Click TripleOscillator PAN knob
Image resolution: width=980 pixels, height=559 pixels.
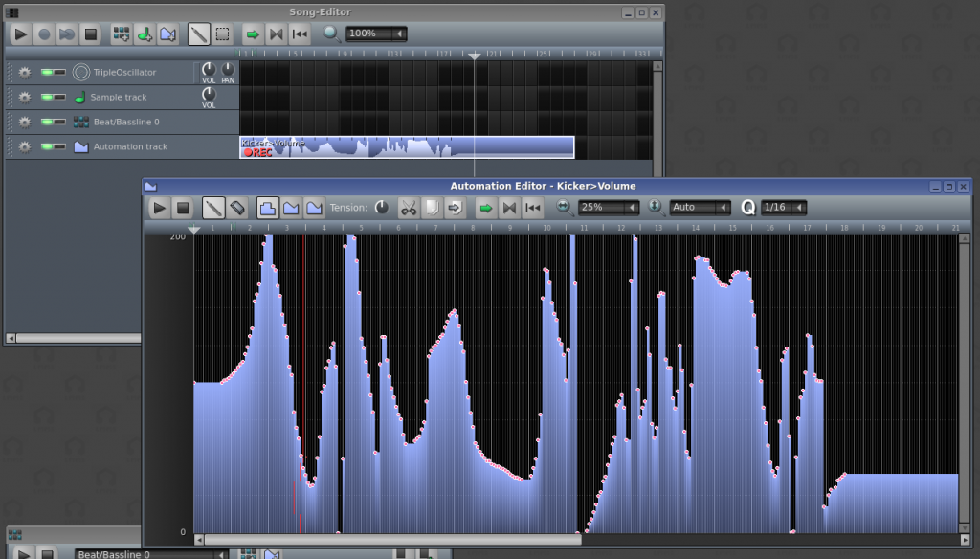tap(228, 69)
